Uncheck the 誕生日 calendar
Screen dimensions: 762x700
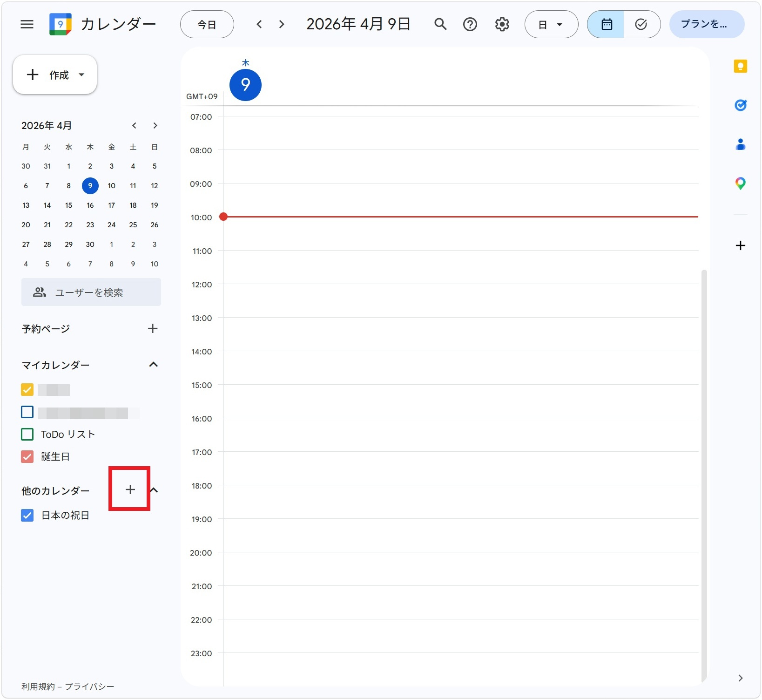27,456
